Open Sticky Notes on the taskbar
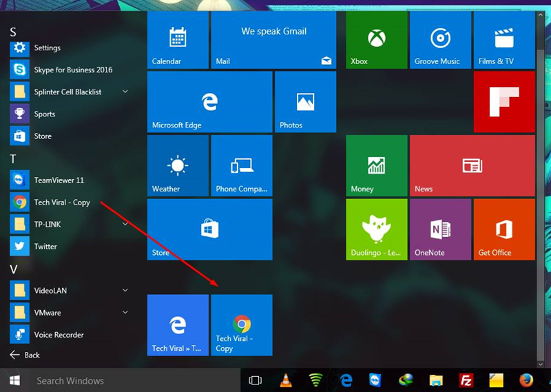The width and height of the screenshot is (551, 392). pos(496,380)
